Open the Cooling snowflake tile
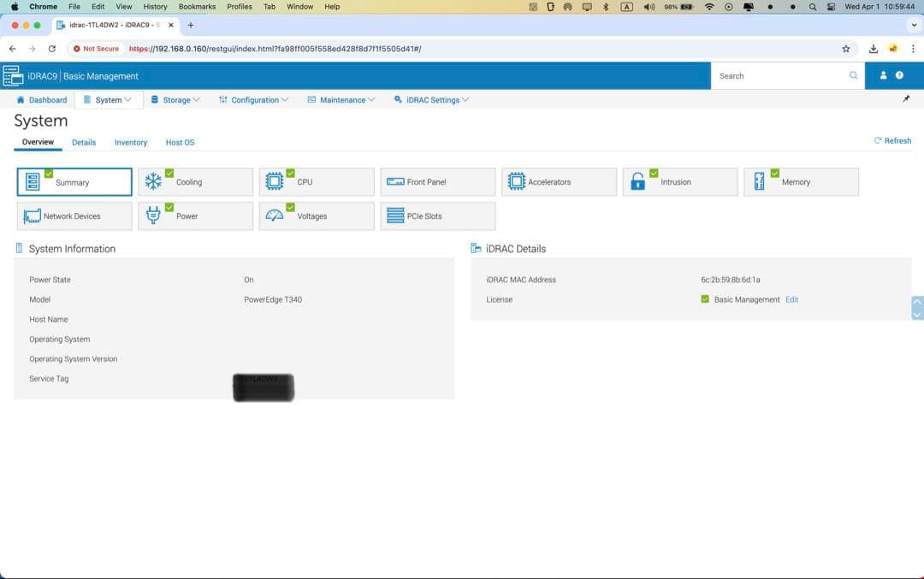The width and height of the screenshot is (924, 579). (x=196, y=182)
